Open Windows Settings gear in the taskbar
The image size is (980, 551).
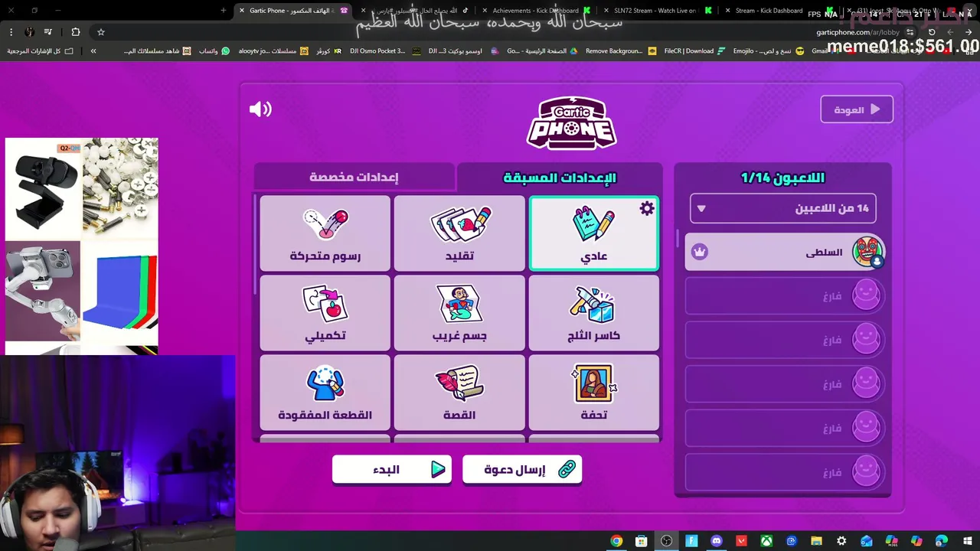point(841,541)
